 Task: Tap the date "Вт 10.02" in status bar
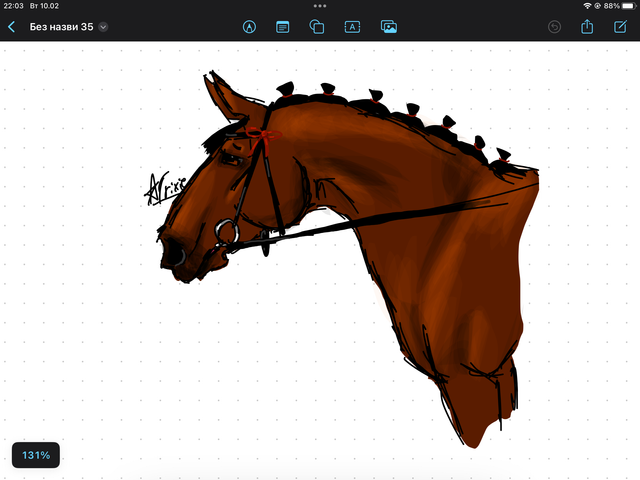[x=46, y=6]
